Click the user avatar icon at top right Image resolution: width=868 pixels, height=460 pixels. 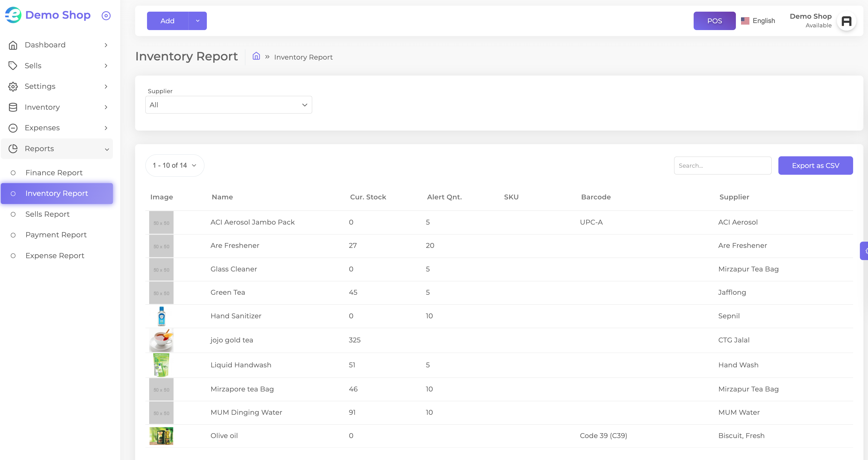846,21
